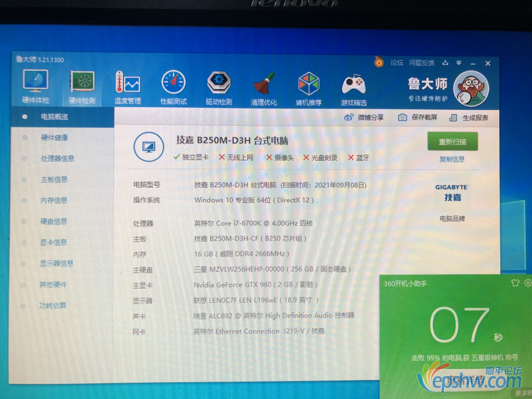This screenshot has height=399, width=532.
Task: Open the main menu dropdown arrow in title bar
Action: 459,63
